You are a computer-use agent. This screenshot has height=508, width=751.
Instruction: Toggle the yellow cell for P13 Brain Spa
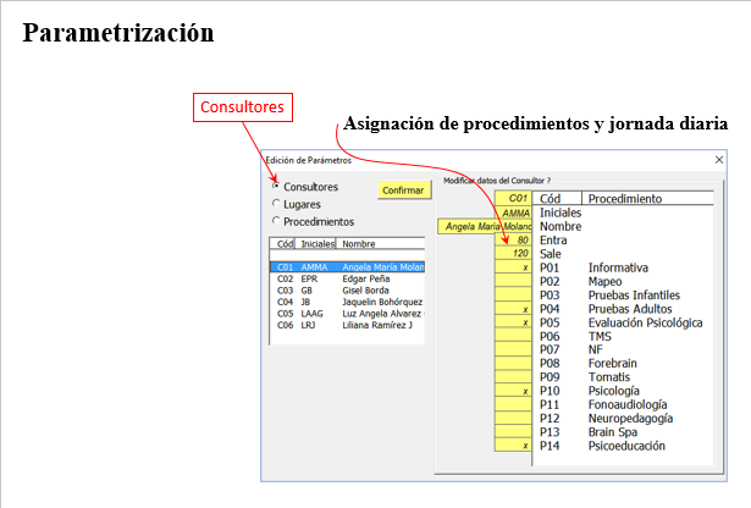[513, 431]
